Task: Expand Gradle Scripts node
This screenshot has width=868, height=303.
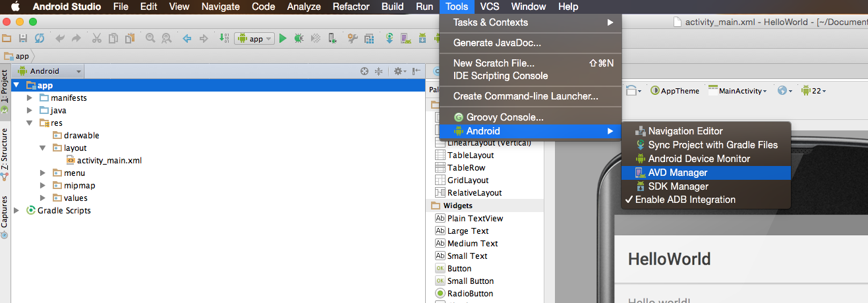Action: click(x=16, y=210)
